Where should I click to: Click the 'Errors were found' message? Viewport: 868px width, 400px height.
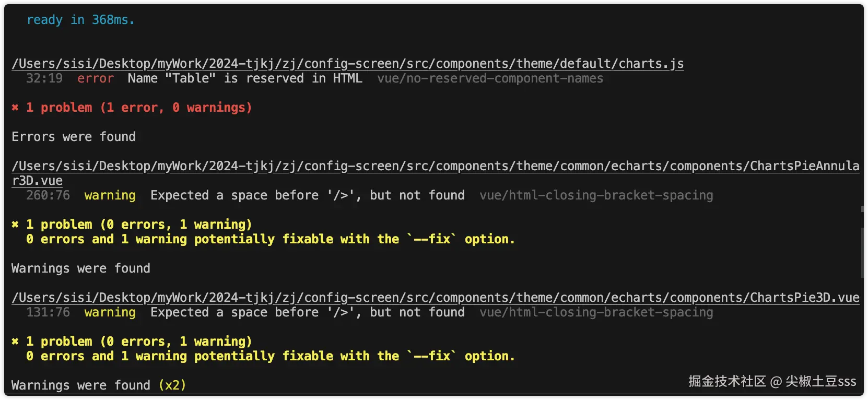pos(74,137)
